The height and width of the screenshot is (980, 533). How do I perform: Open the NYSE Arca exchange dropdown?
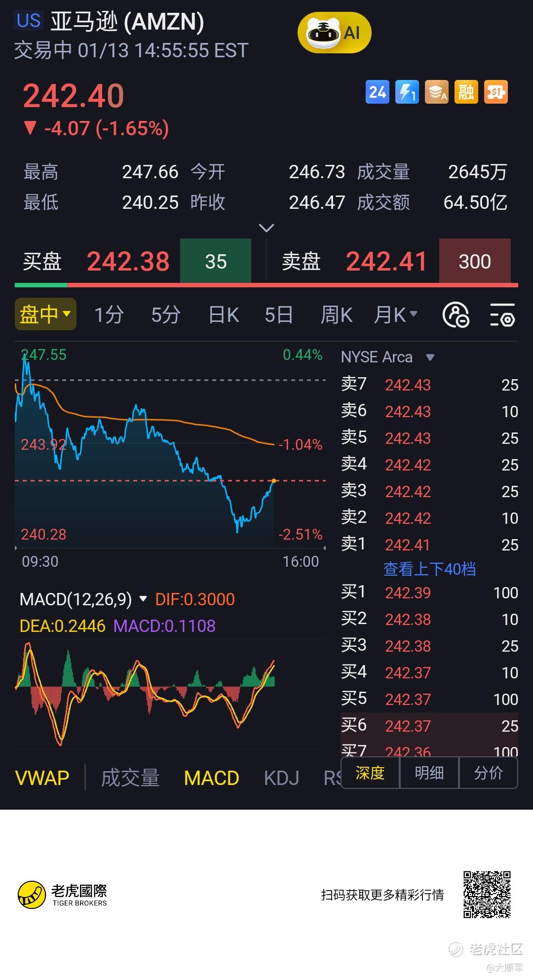[x=388, y=357]
